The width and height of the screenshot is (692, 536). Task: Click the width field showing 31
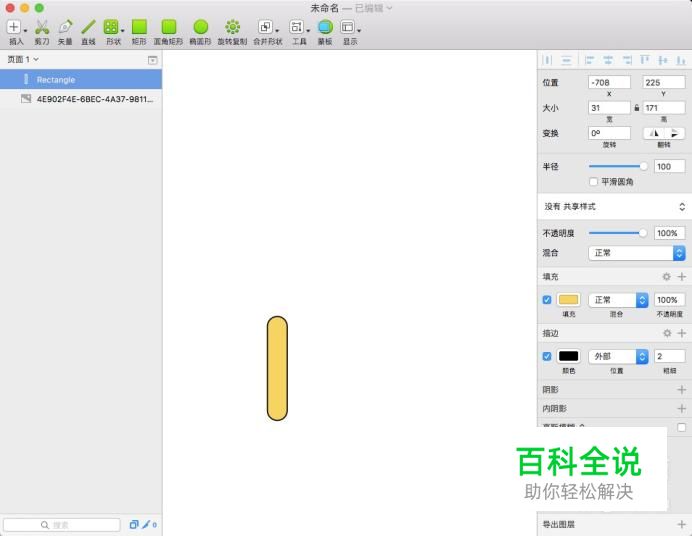tap(609, 108)
